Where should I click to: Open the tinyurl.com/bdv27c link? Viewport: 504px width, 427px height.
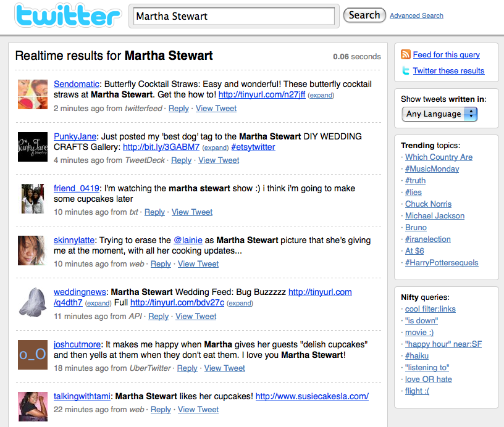pyautogui.click(x=177, y=303)
